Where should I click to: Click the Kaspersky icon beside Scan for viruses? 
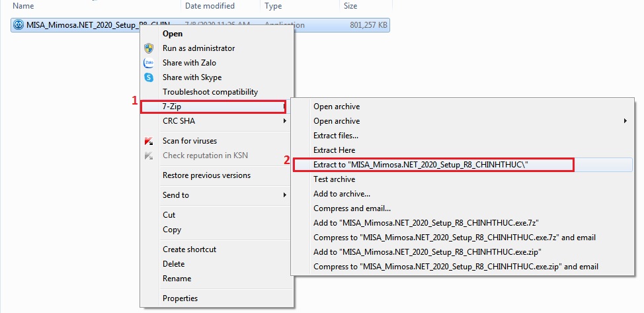pyautogui.click(x=149, y=141)
